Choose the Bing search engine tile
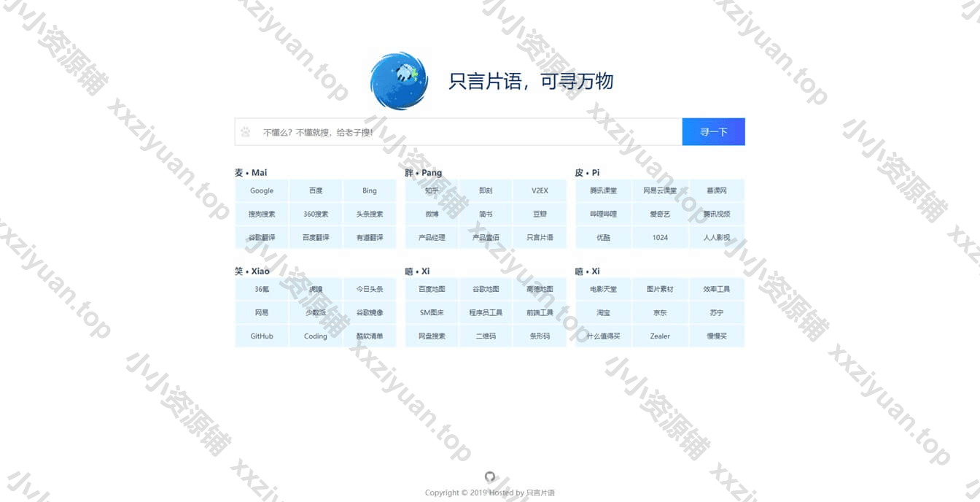 (x=370, y=190)
